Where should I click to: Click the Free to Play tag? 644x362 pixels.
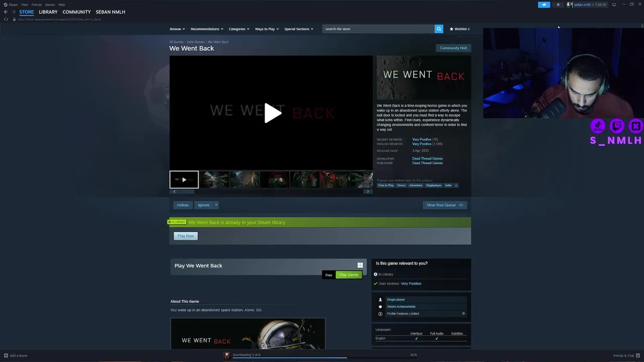pos(386,186)
